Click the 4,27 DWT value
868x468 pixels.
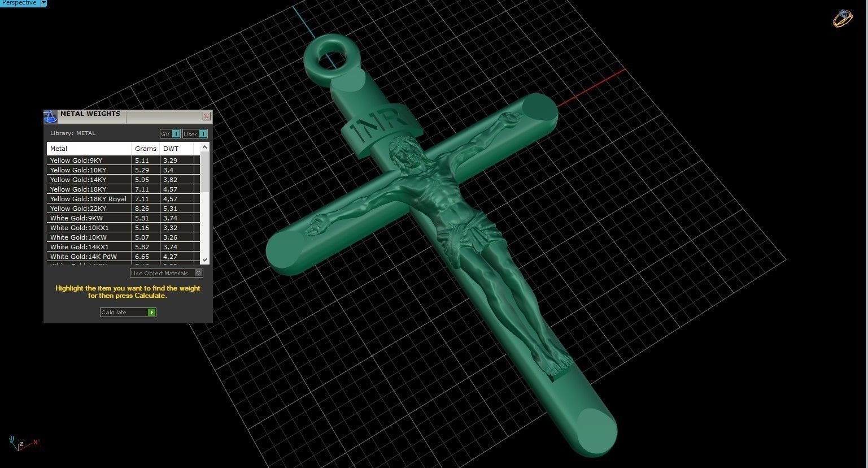(170, 257)
